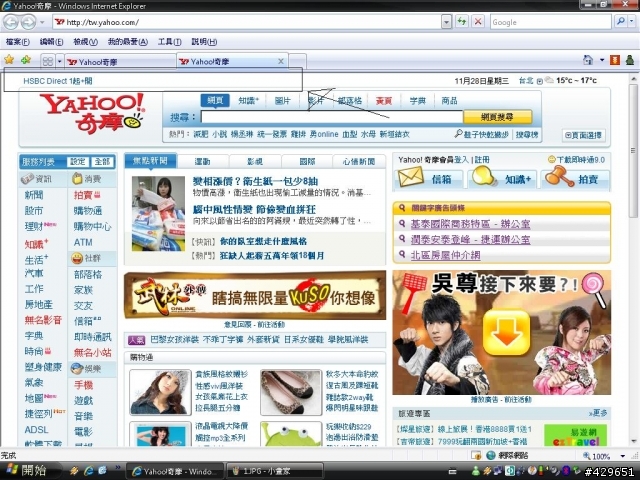Click in the Yahoo search input field
640x480 pixels.
pos(331,117)
